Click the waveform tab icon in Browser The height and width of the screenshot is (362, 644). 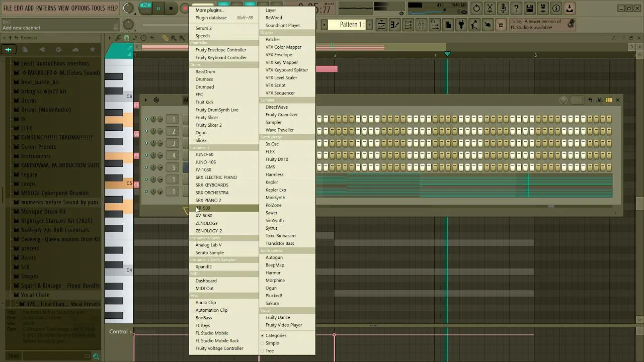pyautogui.click(x=8, y=49)
